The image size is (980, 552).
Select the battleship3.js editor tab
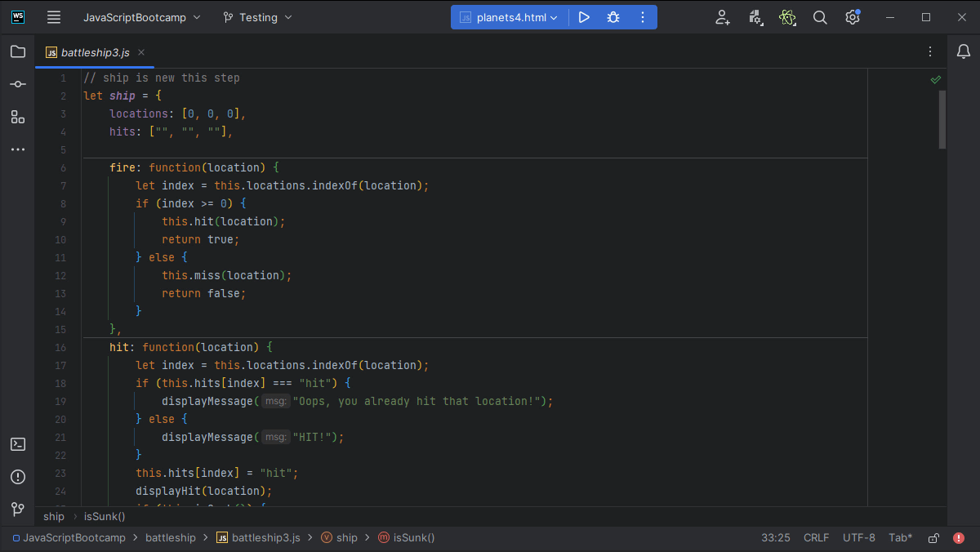[95, 52]
